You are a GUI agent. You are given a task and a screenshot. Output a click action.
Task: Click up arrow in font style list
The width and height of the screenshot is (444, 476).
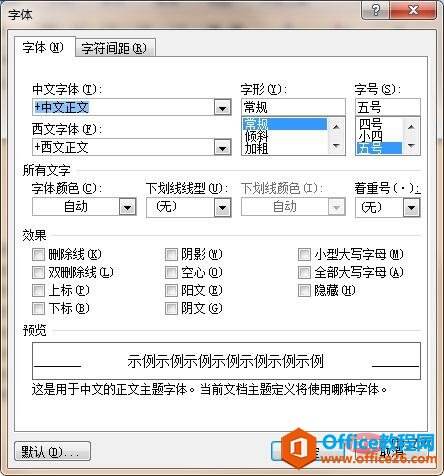point(336,126)
